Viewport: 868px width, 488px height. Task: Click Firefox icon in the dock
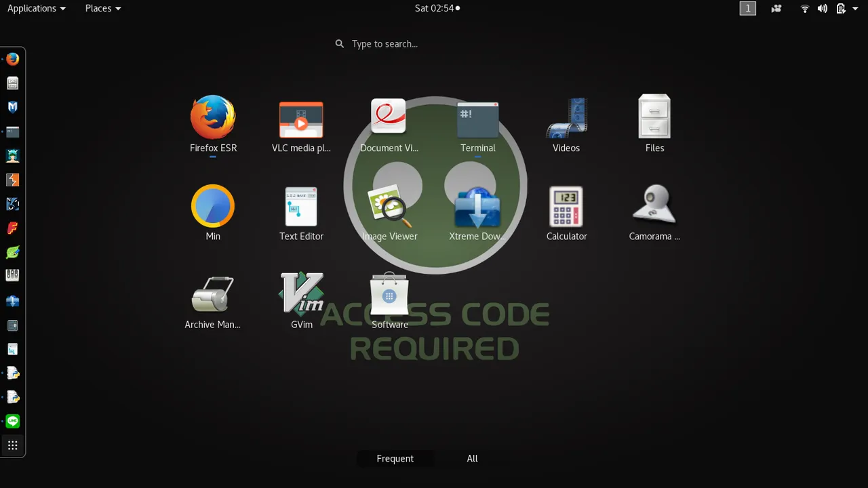[12, 59]
